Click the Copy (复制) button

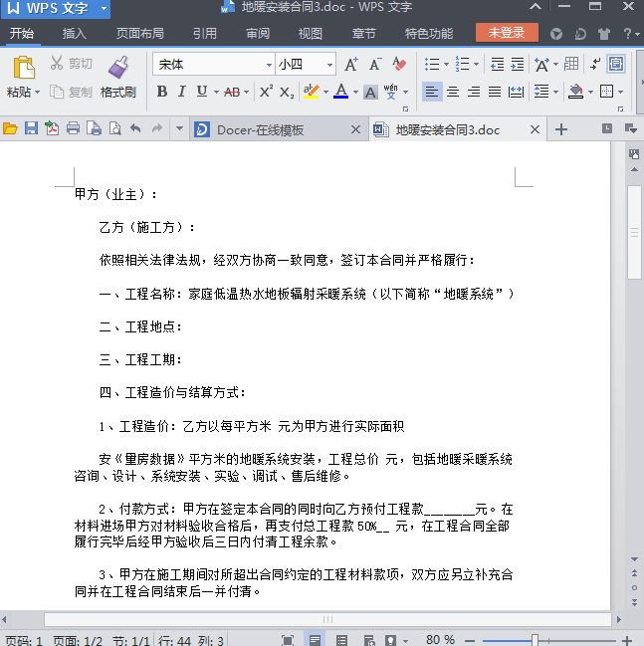[71, 92]
